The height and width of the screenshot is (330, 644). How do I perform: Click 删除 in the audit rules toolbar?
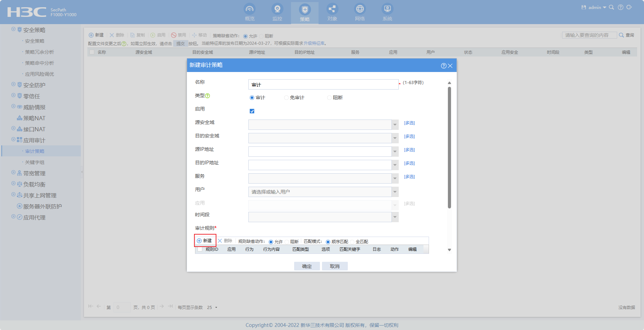pos(225,241)
